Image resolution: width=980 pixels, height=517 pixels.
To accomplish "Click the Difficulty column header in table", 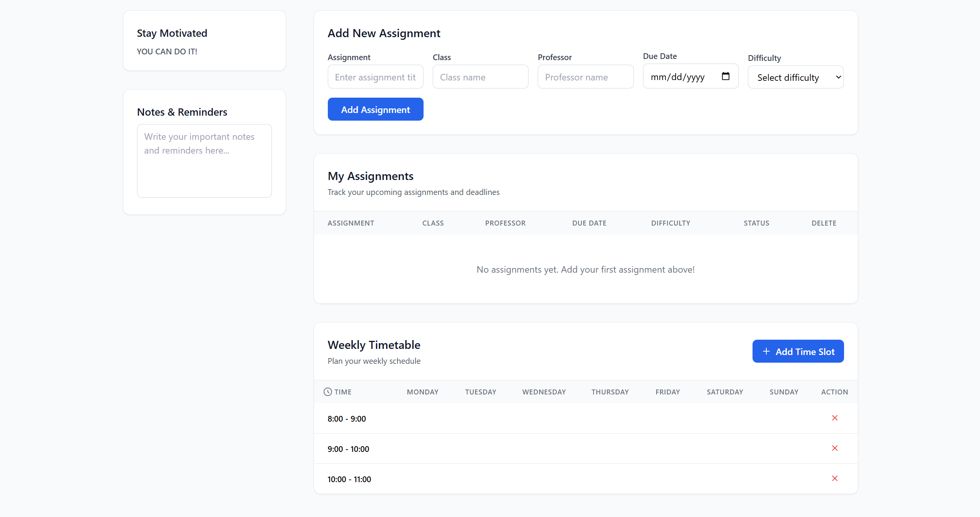I will (671, 223).
